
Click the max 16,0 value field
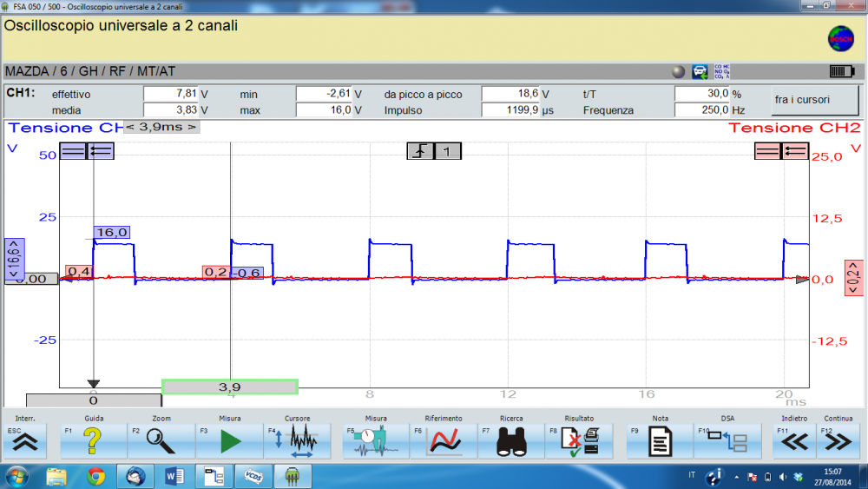pyautogui.click(x=324, y=109)
